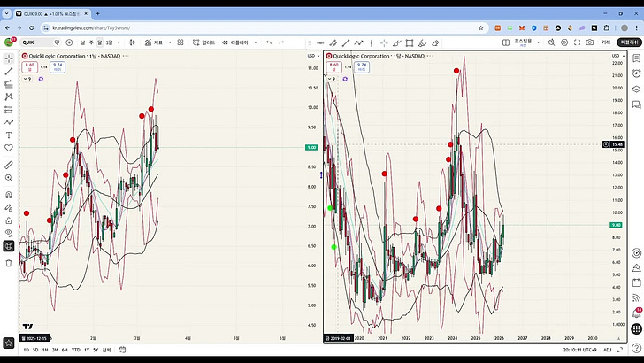Image resolution: width=644 pixels, height=363 pixels.
Task: Open the notifications bell in right sidebar
Action: click(x=637, y=313)
